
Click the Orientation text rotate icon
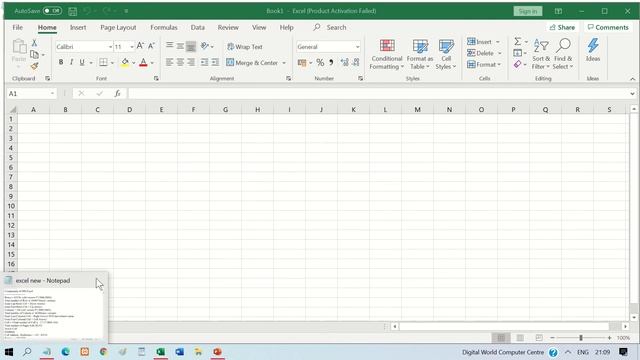[205, 46]
